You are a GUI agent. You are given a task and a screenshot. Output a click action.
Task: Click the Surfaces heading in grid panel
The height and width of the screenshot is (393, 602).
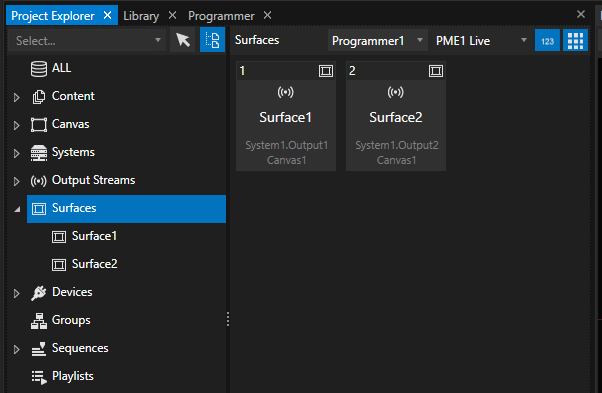(257, 40)
